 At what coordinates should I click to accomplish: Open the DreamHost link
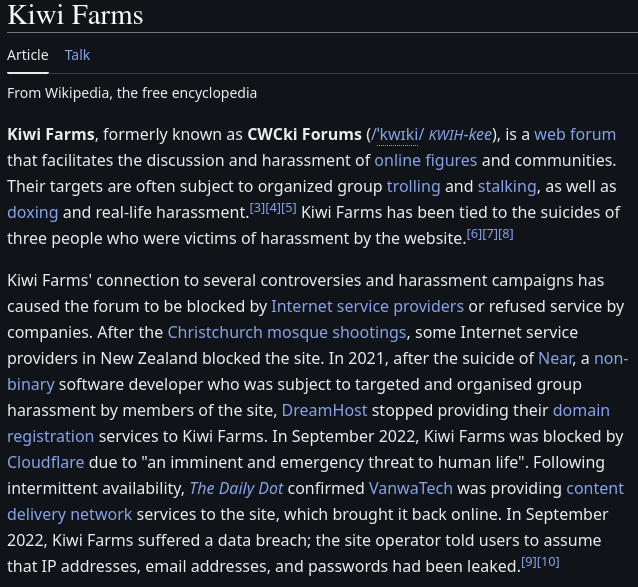324,410
